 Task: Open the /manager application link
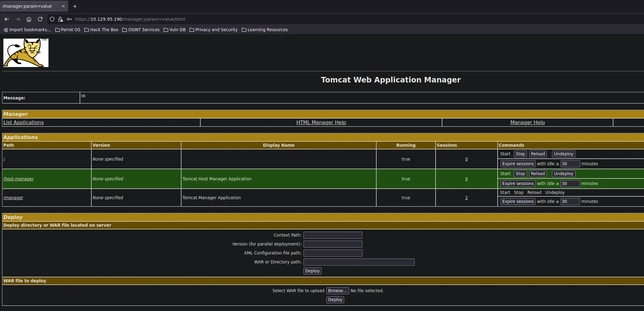point(13,198)
